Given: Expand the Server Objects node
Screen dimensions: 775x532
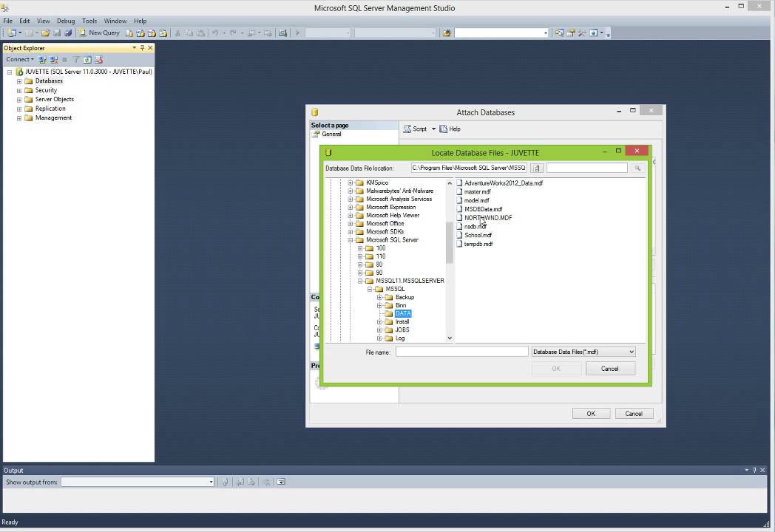Looking at the screenshot, I should point(19,100).
